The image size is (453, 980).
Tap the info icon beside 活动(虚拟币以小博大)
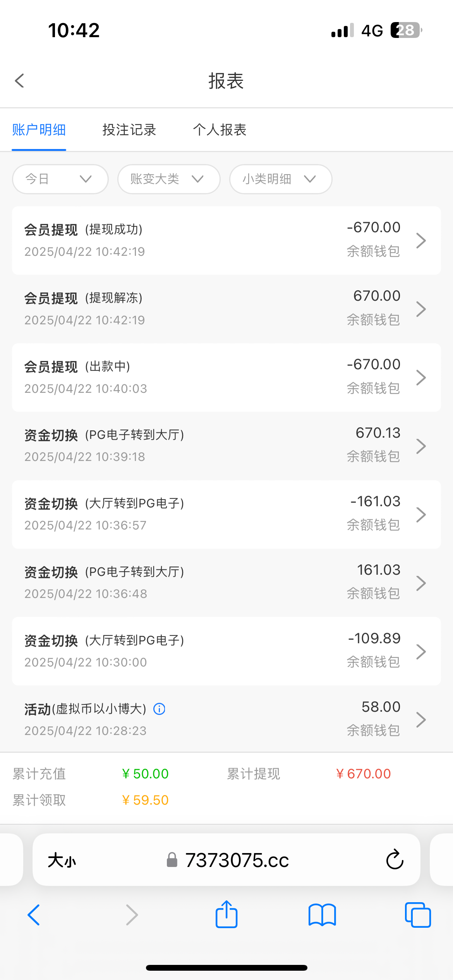pyautogui.click(x=159, y=709)
